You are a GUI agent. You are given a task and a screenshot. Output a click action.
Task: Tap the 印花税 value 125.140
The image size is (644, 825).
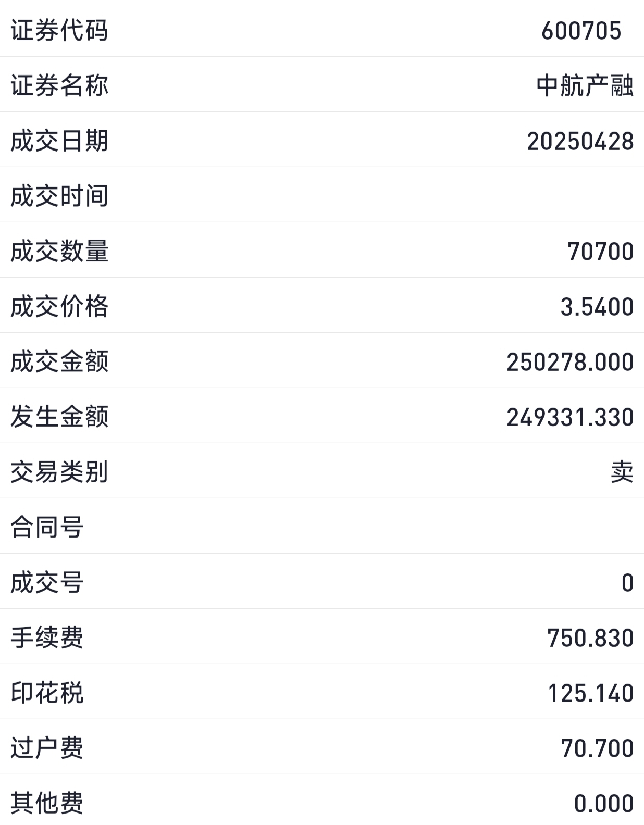(x=590, y=693)
